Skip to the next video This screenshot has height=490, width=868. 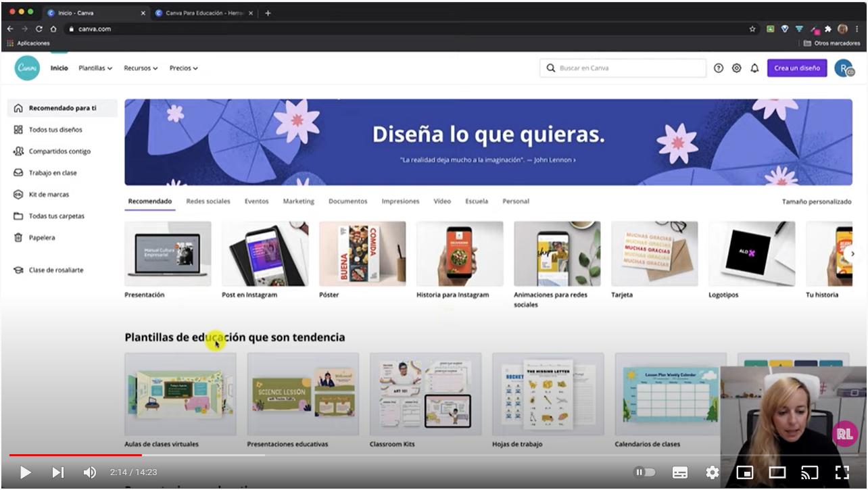coord(58,472)
